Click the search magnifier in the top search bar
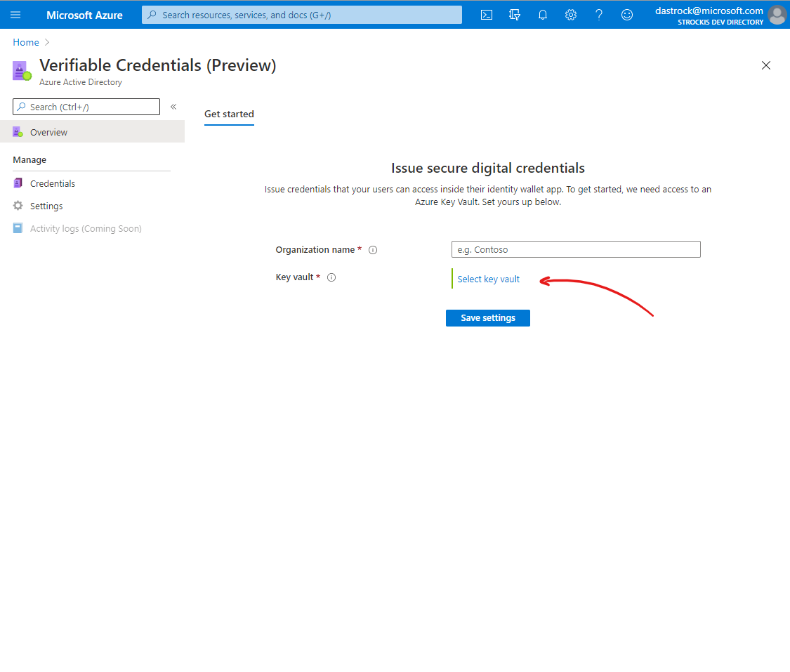This screenshot has height=672, width=790. point(152,15)
